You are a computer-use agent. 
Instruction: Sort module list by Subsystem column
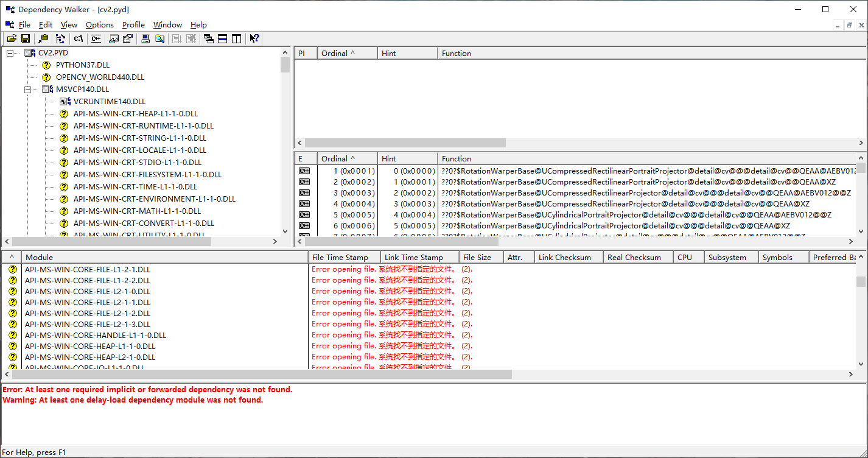(731, 257)
